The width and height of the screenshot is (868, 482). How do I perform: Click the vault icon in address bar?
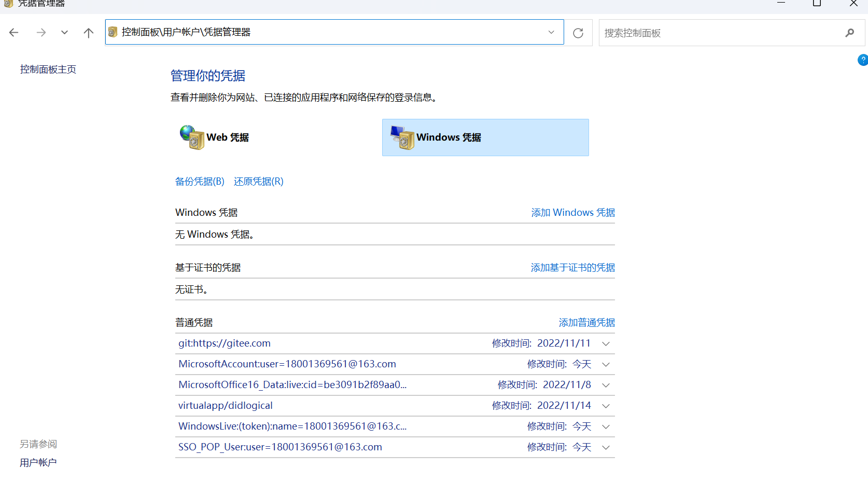pyautogui.click(x=113, y=32)
